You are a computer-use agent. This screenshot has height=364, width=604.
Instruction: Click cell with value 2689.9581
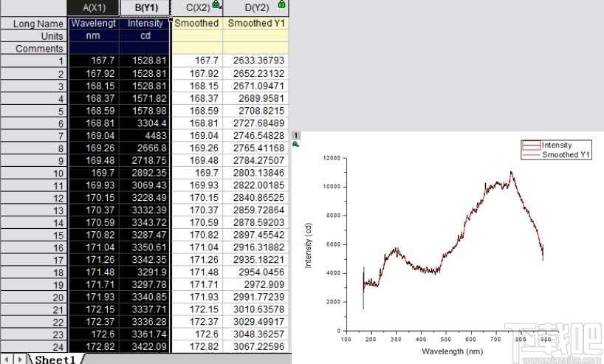tap(255, 98)
